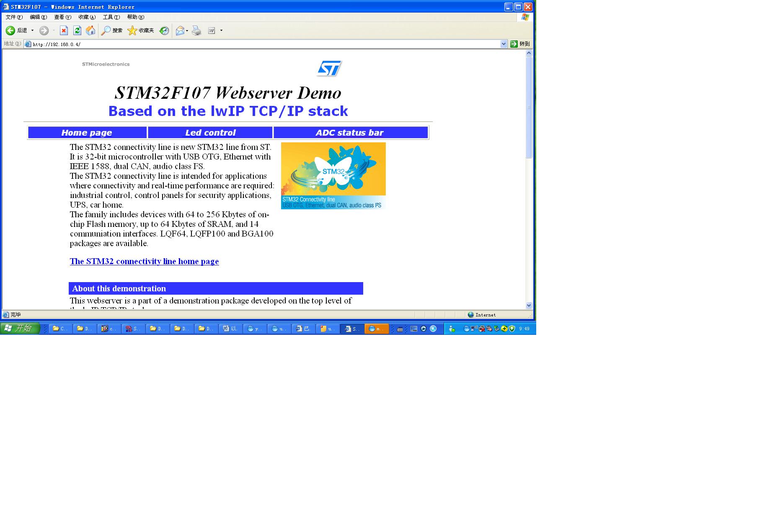The height and width of the screenshot is (532, 775).
Task: Refresh the page using the green arrows icon
Action: click(77, 31)
